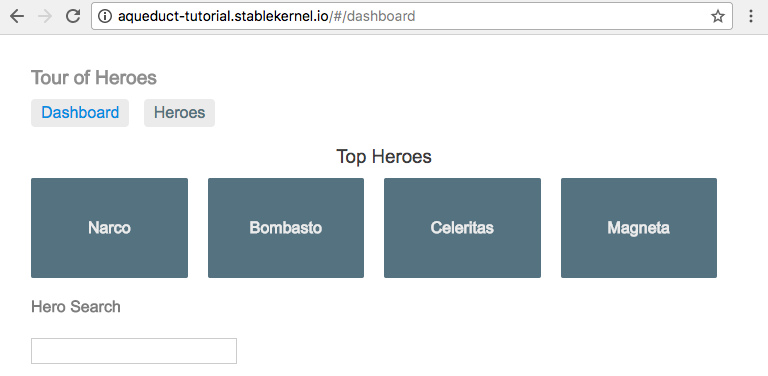Screen dimensions: 768x376
Task: Click the Hero Search label
Action: [x=75, y=307]
